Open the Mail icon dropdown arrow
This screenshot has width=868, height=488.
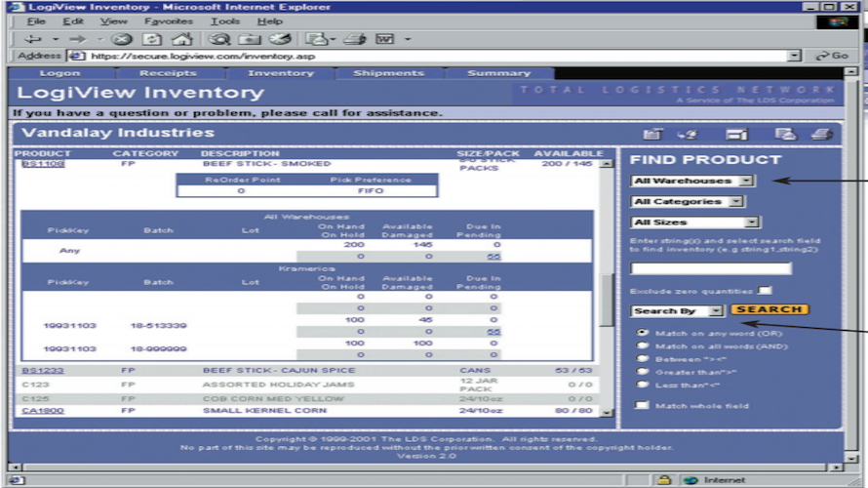[333, 39]
